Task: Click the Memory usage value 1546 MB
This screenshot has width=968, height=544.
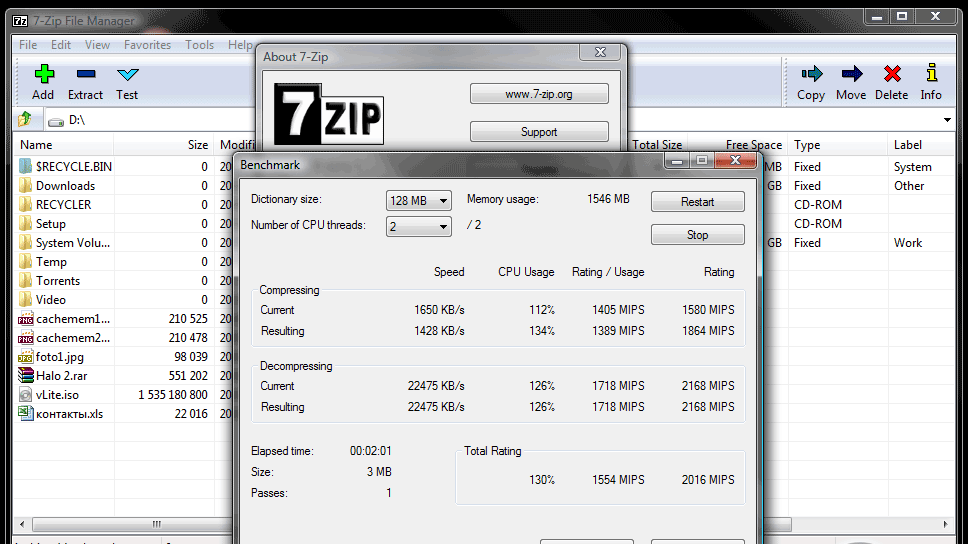Action: 608,199
